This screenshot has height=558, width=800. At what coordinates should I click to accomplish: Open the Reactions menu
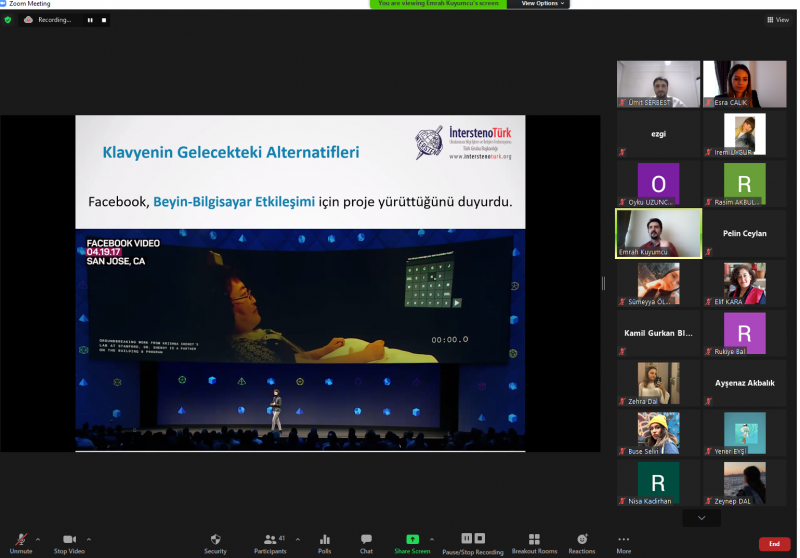582,544
